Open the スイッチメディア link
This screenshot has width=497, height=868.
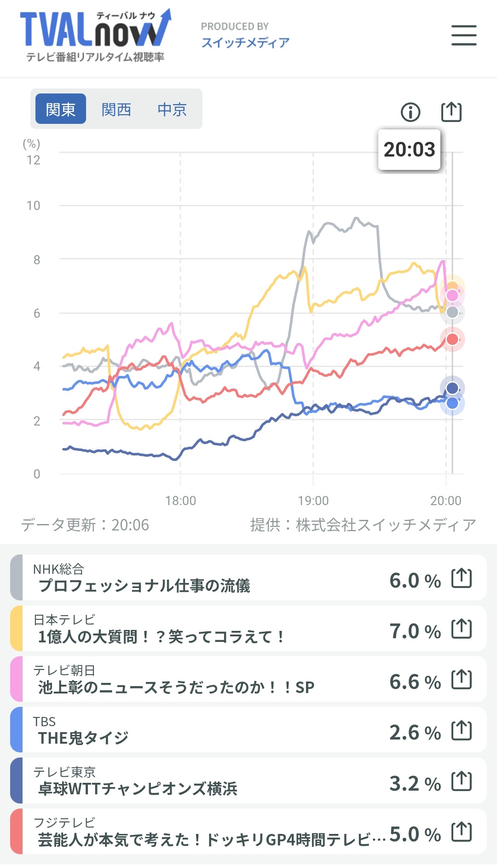click(x=245, y=42)
